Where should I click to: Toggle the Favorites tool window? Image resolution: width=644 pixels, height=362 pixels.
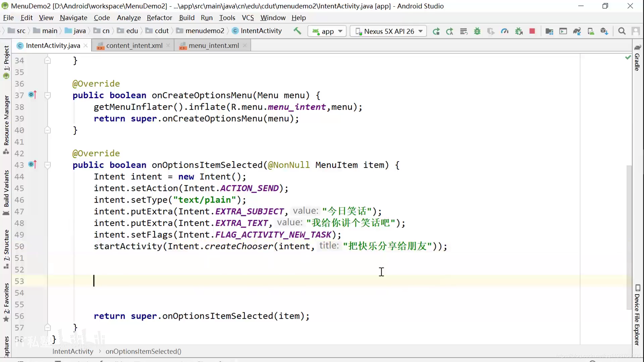[6, 302]
